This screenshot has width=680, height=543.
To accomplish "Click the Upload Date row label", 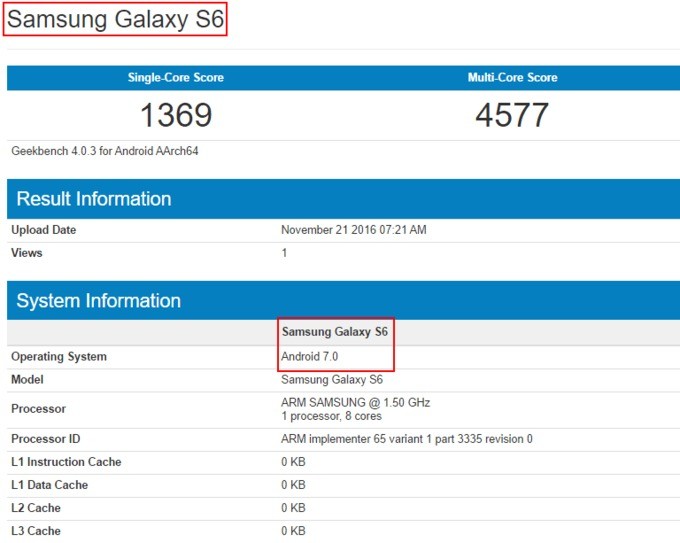I will [x=44, y=230].
